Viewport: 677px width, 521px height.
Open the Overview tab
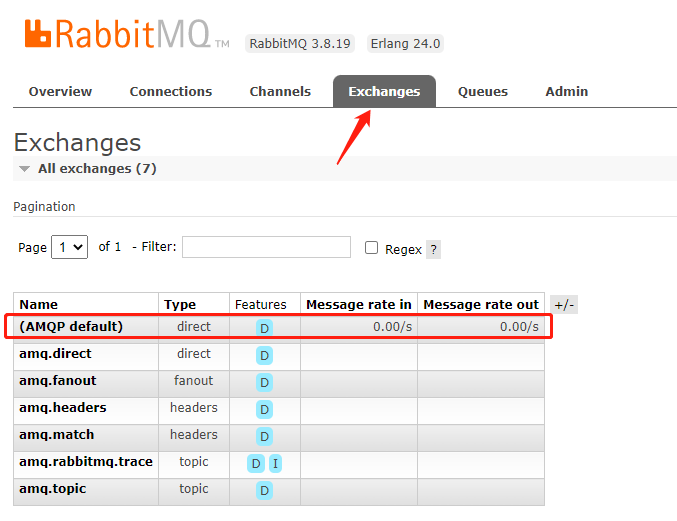(x=60, y=92)
